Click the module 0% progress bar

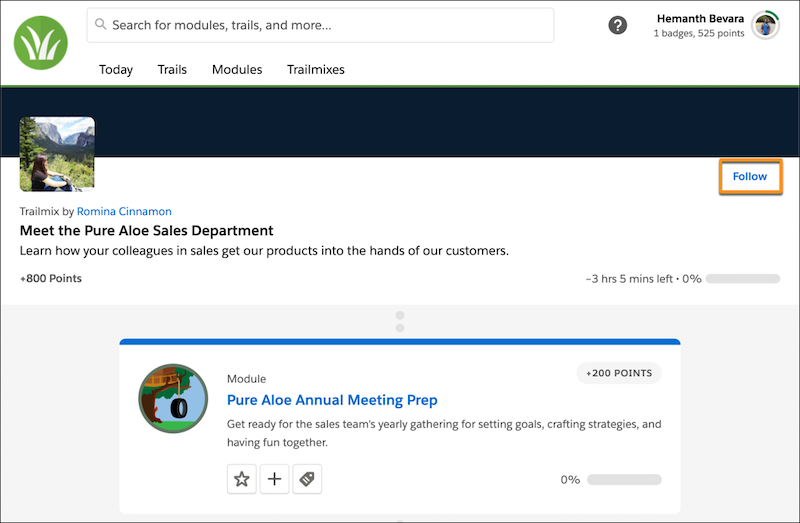point(624,480)
